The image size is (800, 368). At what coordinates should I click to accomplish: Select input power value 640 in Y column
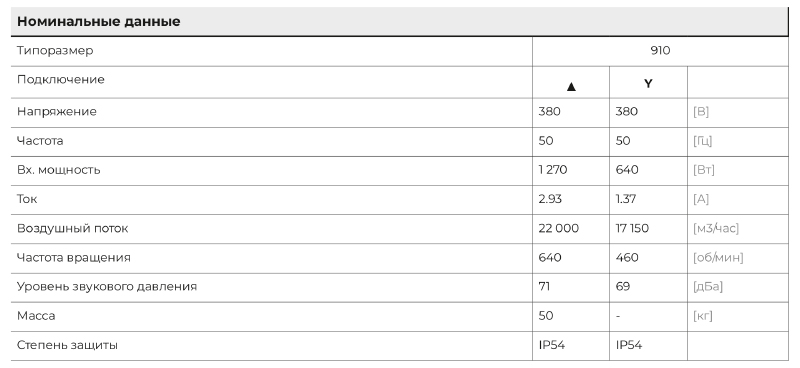click(x=627, y=170)
